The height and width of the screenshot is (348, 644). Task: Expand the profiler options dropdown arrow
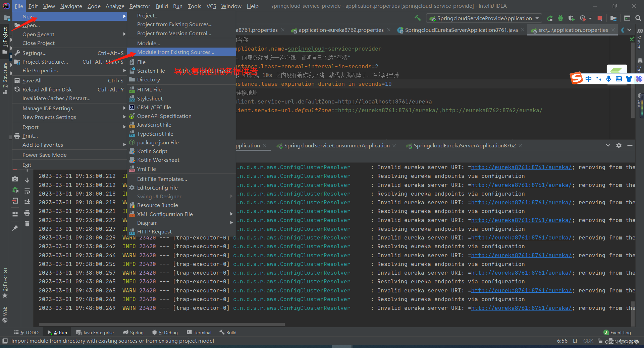point(590,18)
